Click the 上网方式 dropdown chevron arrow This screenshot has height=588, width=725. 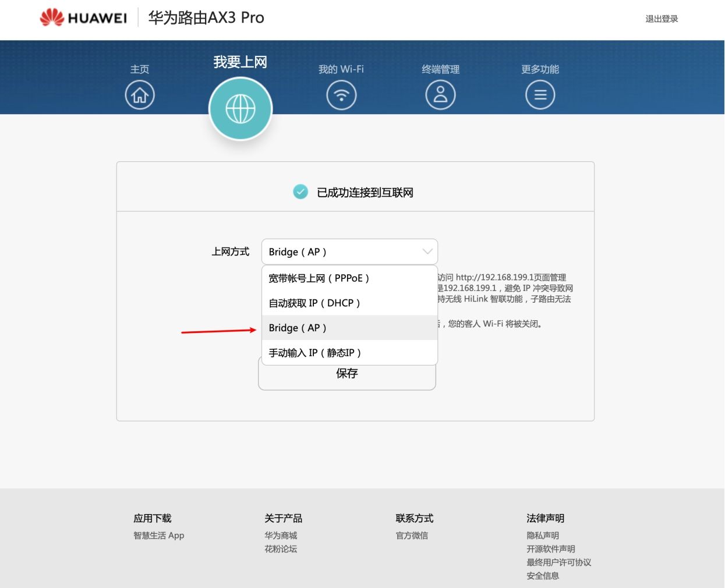427,252
